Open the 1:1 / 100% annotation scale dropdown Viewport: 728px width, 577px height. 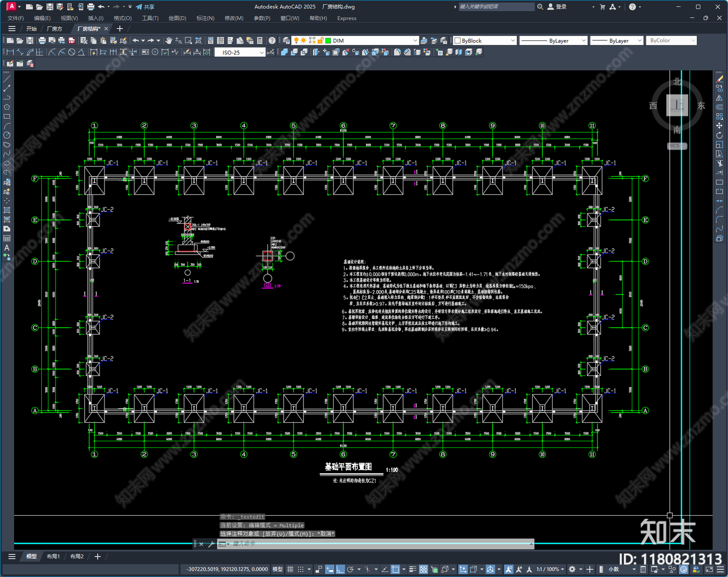coord(550,569)
